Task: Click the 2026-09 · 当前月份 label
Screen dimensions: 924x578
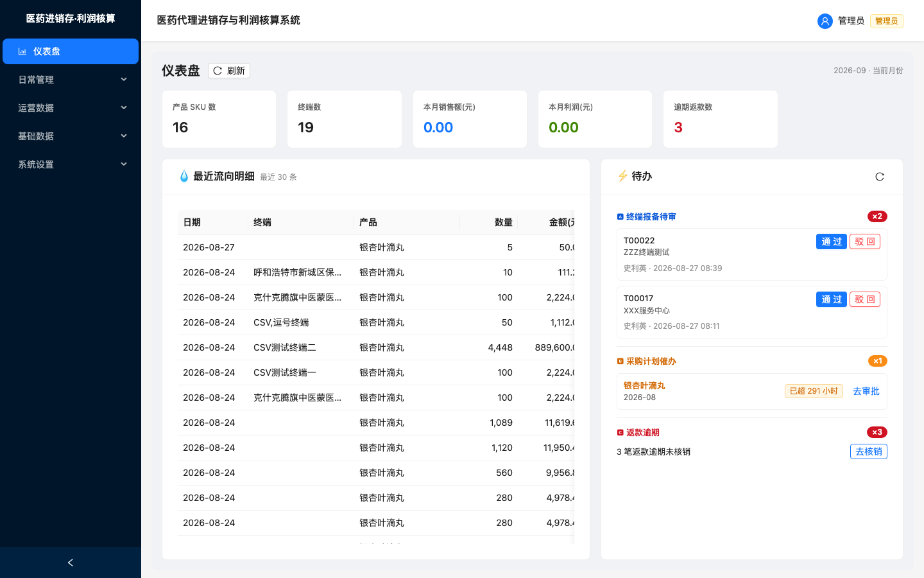Action: click(x=868, y=71)
